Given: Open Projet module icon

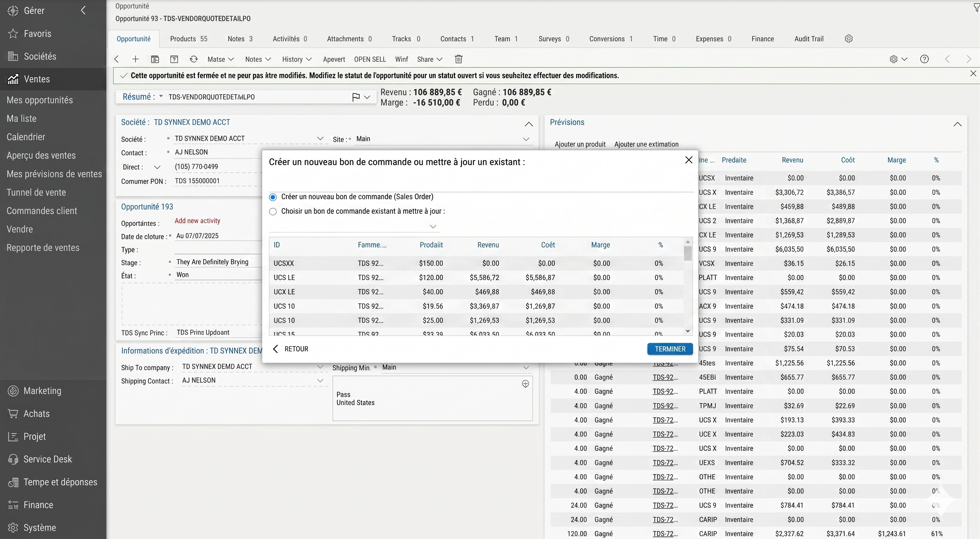Looking at the screenshot, I should (x=13, y=437).
